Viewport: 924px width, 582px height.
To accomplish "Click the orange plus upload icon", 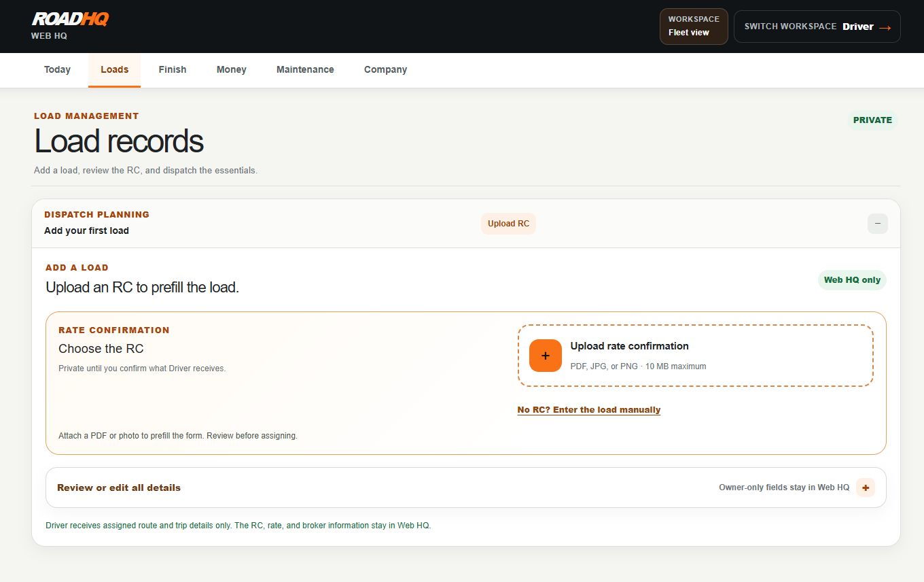I will click(x=546, y=356).
